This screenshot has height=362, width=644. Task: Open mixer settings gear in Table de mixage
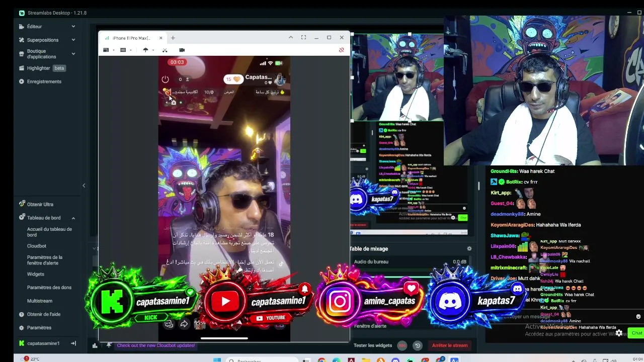coord(469,248)
